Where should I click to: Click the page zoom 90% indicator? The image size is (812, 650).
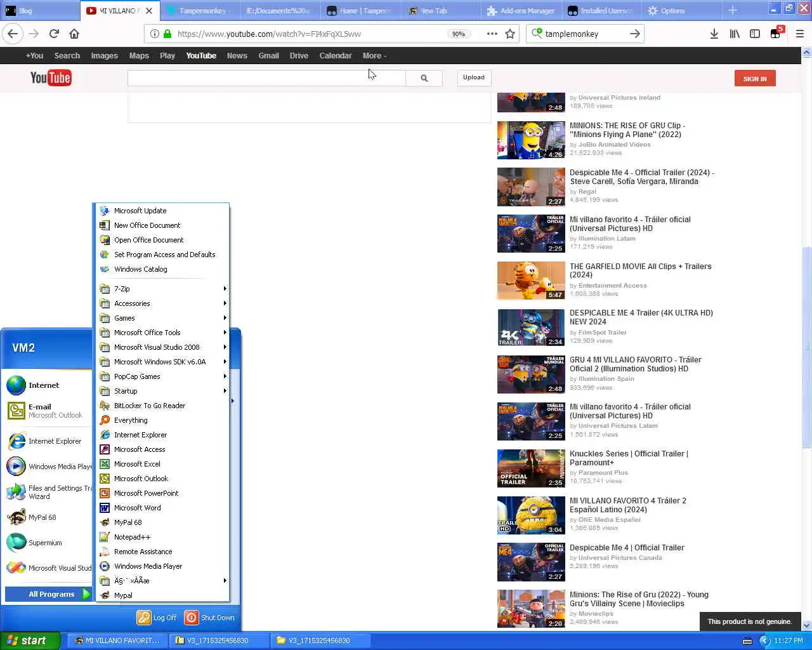pyautogui.click(x=458, y=34)
